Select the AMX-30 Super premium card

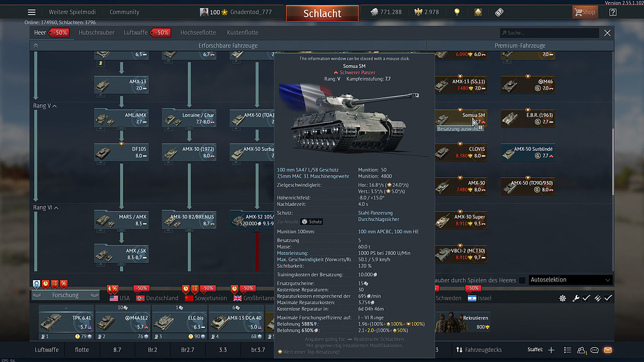[461, 220]
